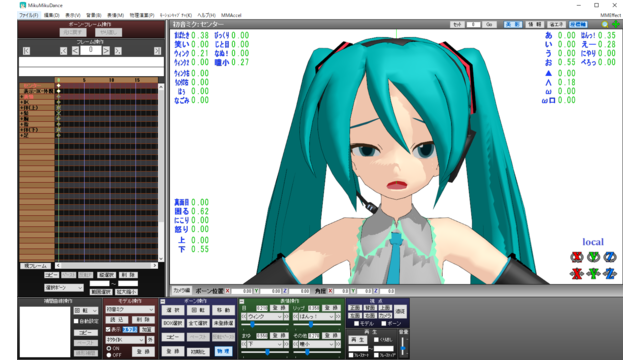Expand the 表情 track group
This screenshot has width=640, height=360.
click(x=22, y=97)
